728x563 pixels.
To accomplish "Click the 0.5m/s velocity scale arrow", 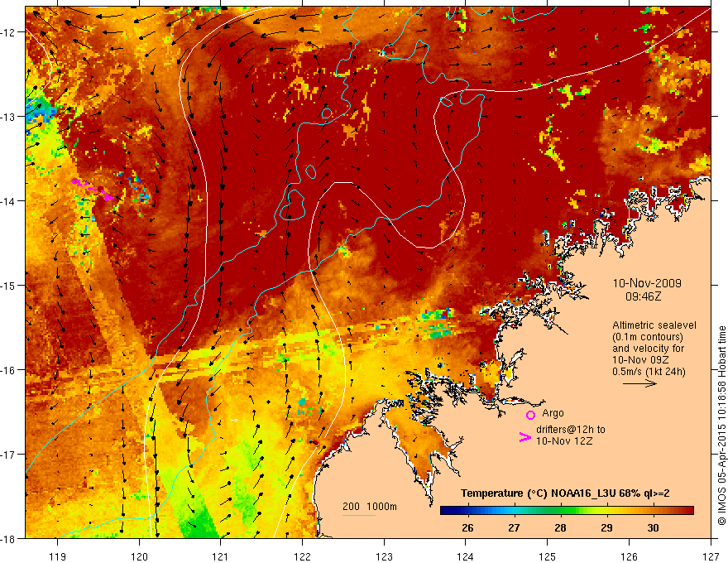I will coord(639,383).
